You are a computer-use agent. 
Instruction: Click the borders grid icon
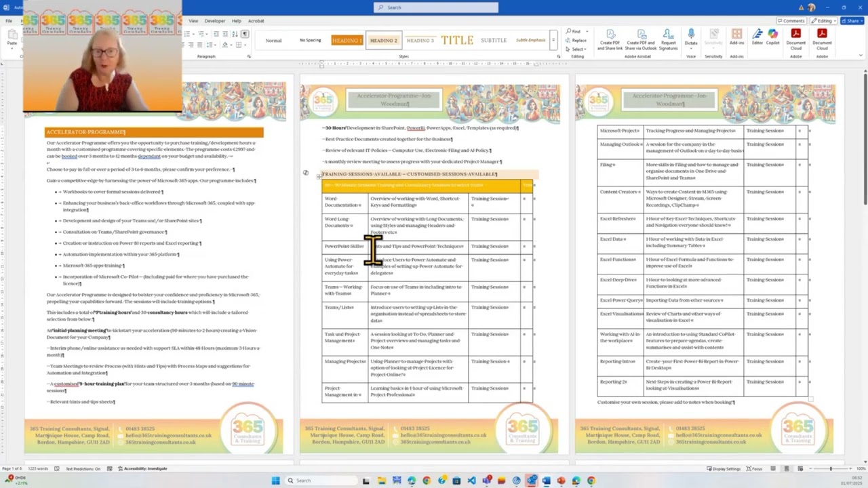point(239,45)
